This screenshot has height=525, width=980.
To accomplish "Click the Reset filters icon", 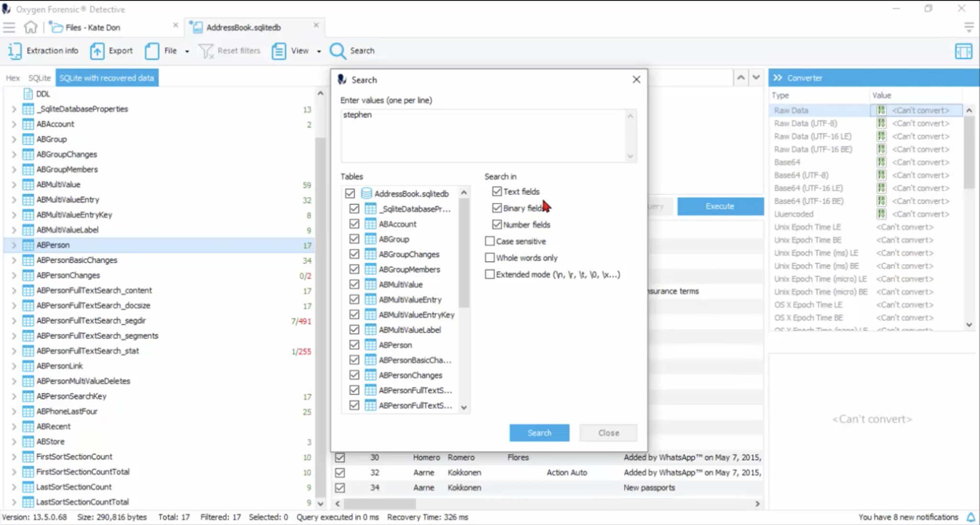I will 207,51.
